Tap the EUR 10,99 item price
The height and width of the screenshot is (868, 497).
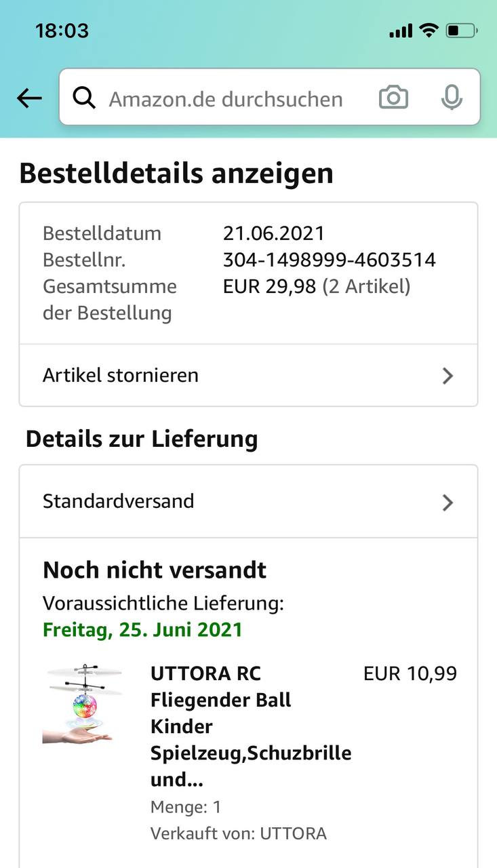410,673
